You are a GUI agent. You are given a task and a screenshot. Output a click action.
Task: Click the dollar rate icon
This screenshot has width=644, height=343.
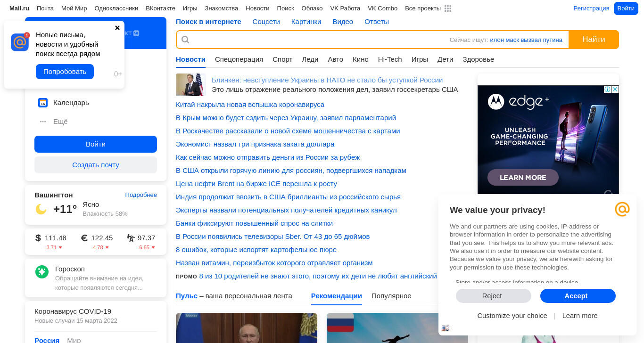38,238
